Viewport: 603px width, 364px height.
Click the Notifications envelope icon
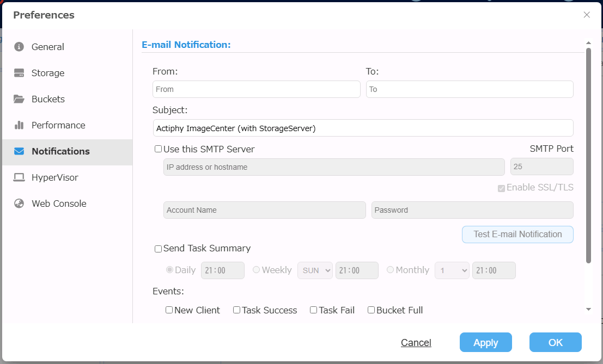click(x=19, y=151)
